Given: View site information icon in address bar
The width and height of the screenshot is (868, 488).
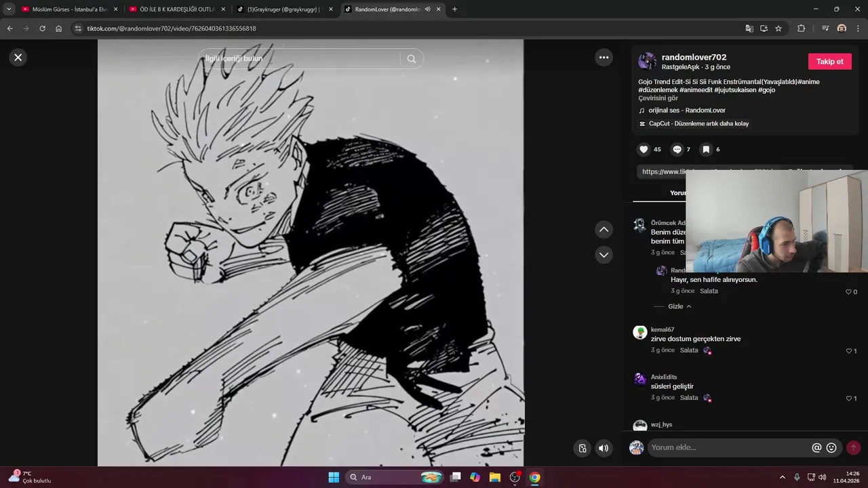Looking at the screenshot, I should tap(78, 28).
